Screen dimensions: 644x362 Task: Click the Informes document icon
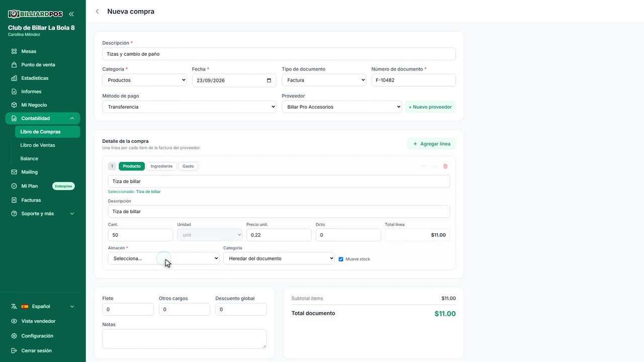pos(14,92)
